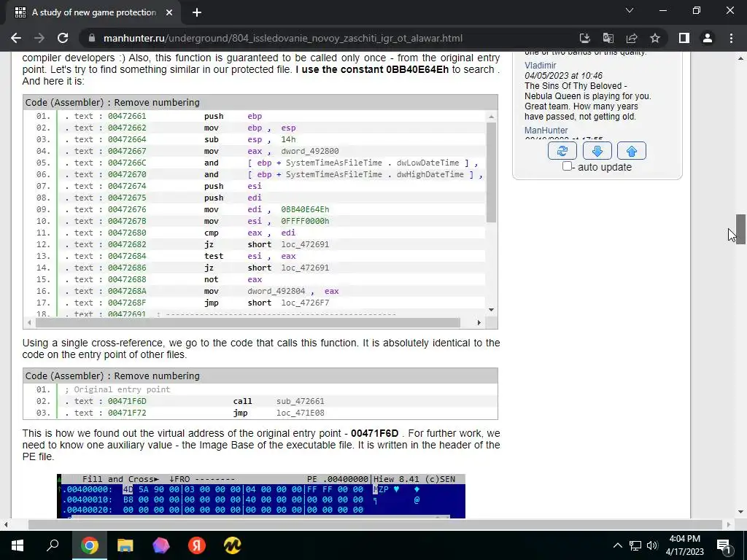Click page scrollbar down arrow
Viewport: 747px width, 560px height.
pyautogui.click(x=740, y=513)
